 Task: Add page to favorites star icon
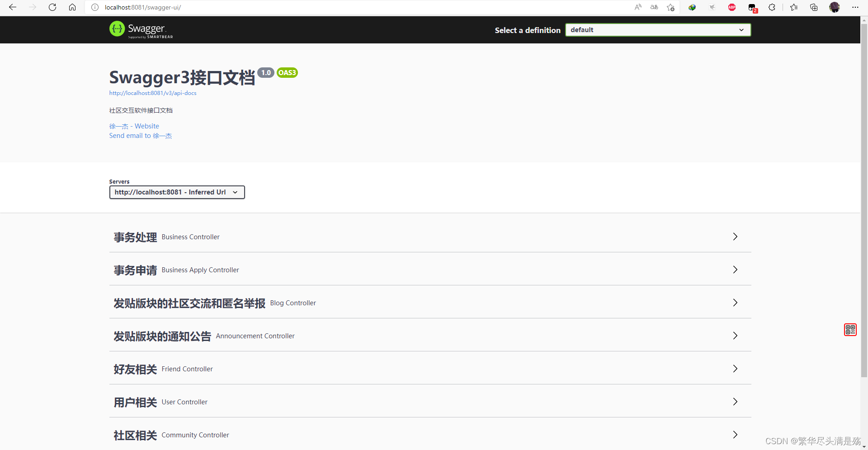(671, 7)
